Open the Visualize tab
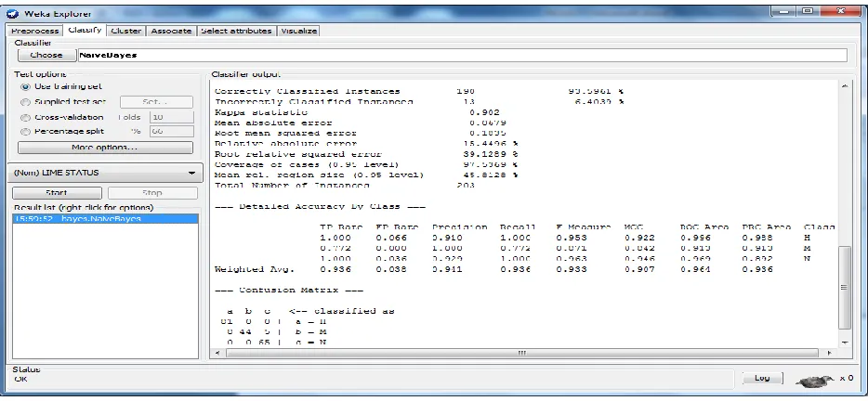 pyautogui.click(x=299, y=32)
